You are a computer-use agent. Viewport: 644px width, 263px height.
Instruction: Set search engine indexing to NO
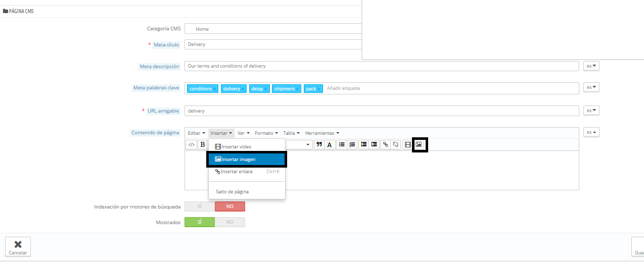pos(229,206)
